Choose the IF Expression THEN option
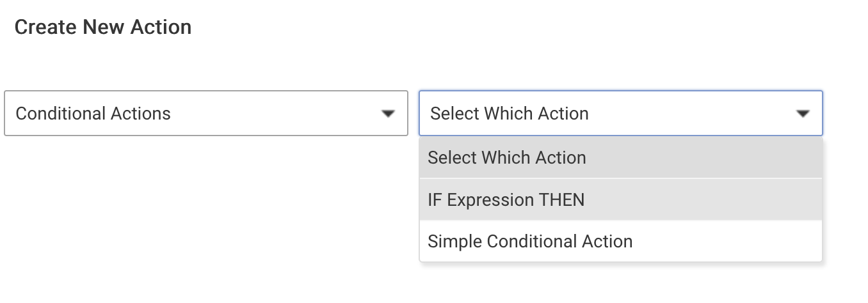The width and height of the screenshot is (868, 303). click(x=506, y=200)
